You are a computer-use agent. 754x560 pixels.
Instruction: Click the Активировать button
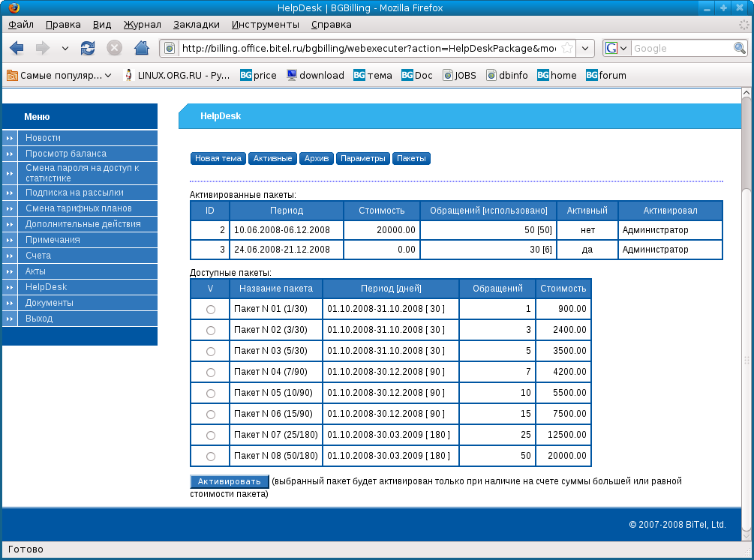pyautogui.click(x=229, y=481)
